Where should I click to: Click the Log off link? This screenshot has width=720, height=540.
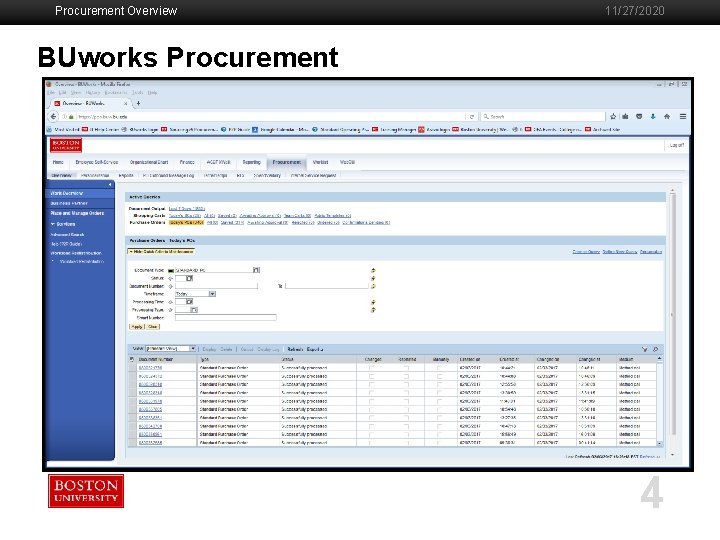click(677, 145)
